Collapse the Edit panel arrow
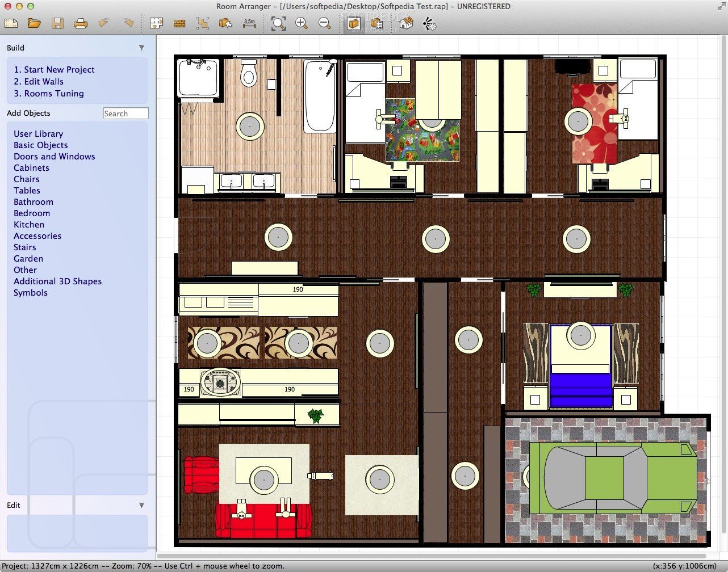This screenshot has width=728, height=572. pos(141,505)
